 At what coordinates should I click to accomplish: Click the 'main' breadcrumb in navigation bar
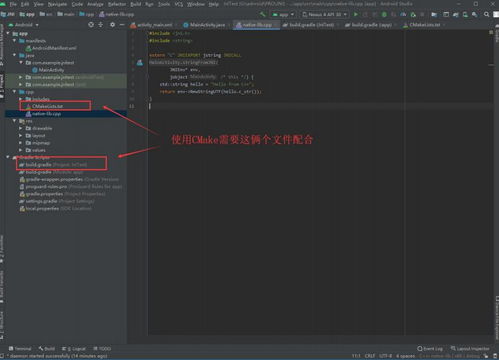tap(66, 14)
